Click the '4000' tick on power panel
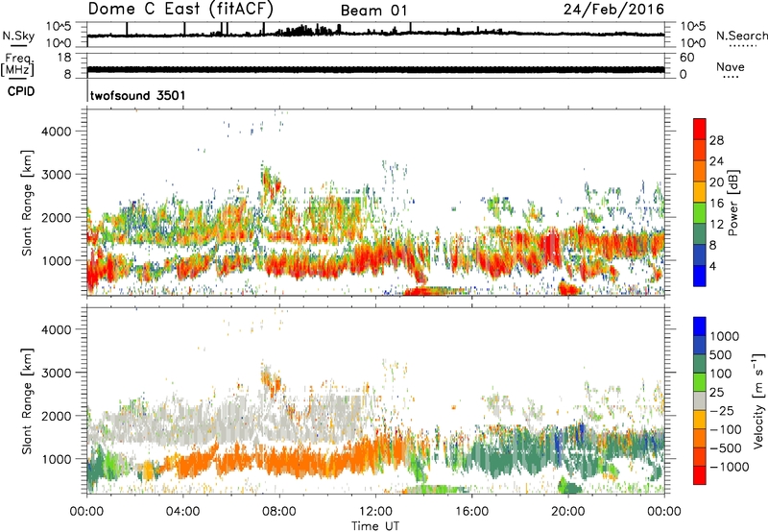 (x=57, y=132)
